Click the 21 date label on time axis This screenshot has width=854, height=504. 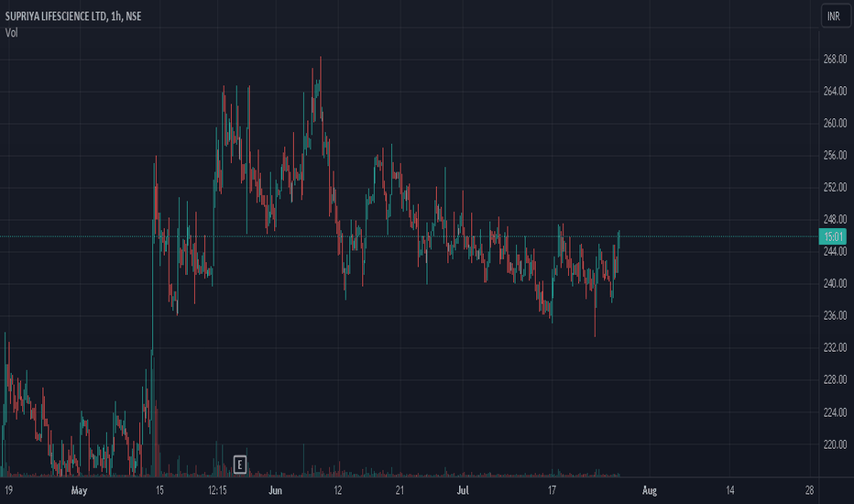[x=400, y=490]
